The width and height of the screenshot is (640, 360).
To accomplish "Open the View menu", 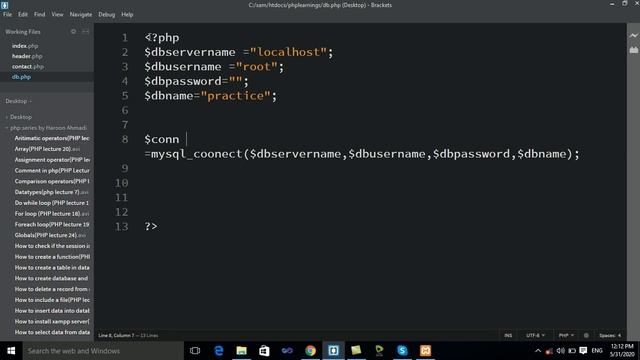I will click(x=57, y=14).
